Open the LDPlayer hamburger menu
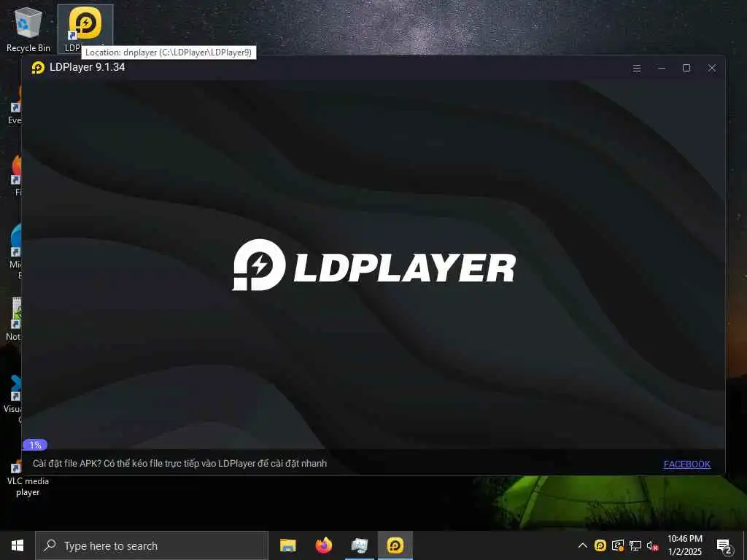 point(636,68)
